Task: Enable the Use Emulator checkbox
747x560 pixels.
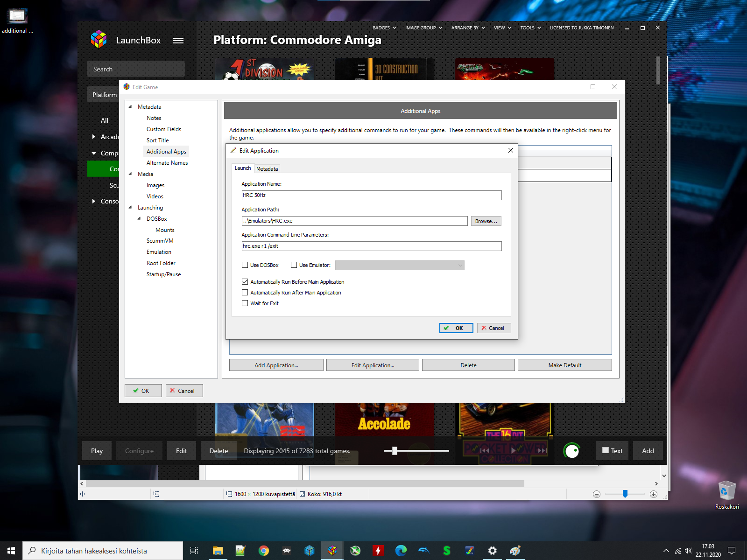Action: point(294,265)
